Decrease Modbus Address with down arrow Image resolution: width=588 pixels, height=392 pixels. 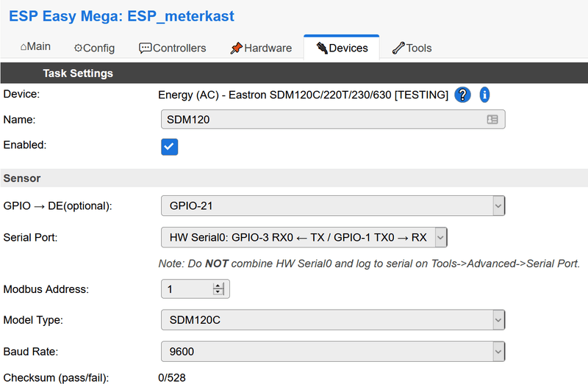(x=218, y=292)
